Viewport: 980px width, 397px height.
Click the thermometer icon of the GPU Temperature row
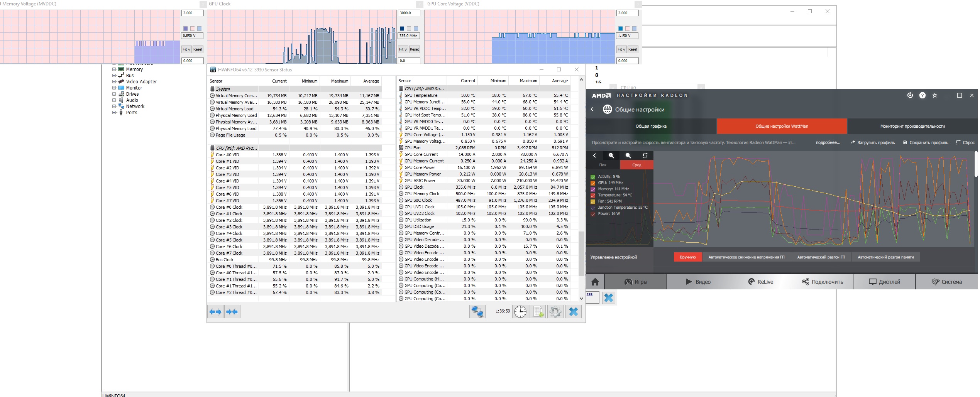tap(401, 95)
